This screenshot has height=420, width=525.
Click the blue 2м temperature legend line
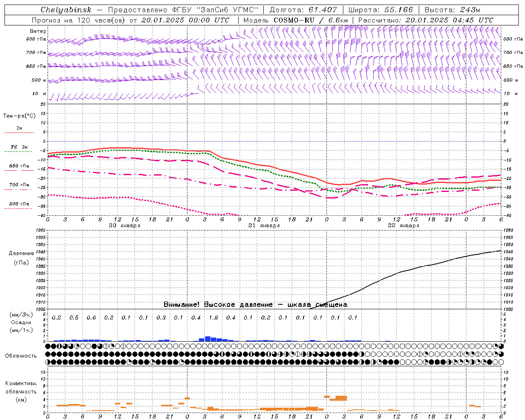pyautogui.click(x=19, y=132)
